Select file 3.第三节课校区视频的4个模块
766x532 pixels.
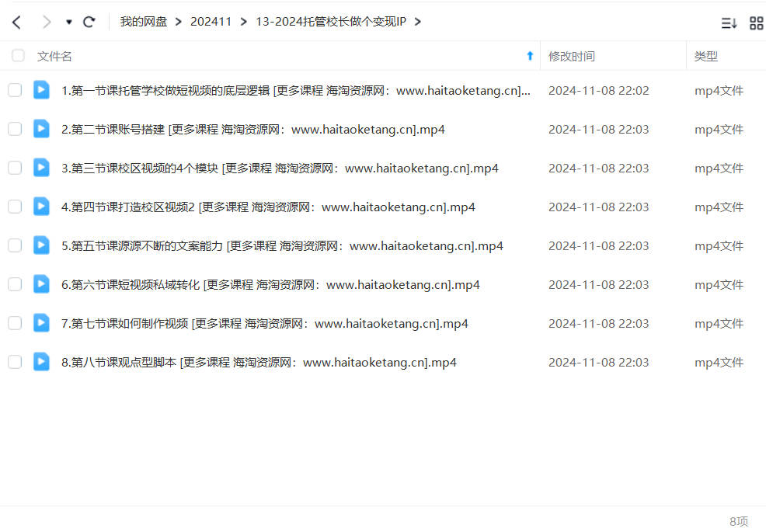pos(280,168)
